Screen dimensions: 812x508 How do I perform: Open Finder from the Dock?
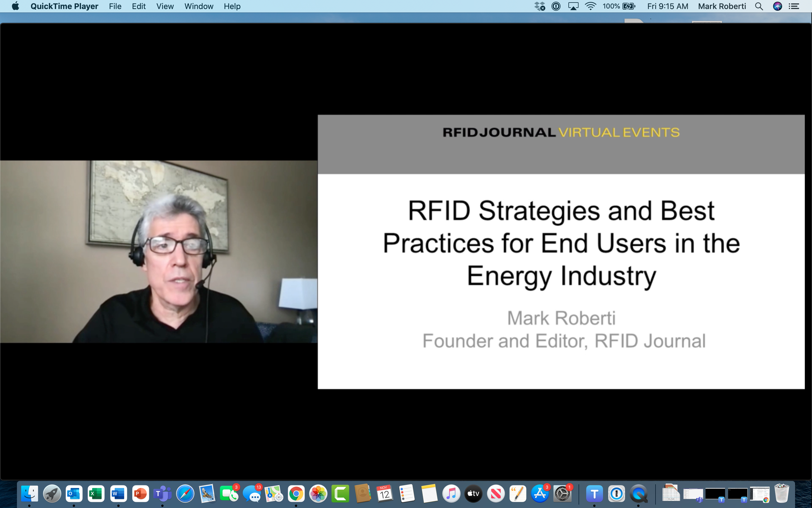[30, 494]
